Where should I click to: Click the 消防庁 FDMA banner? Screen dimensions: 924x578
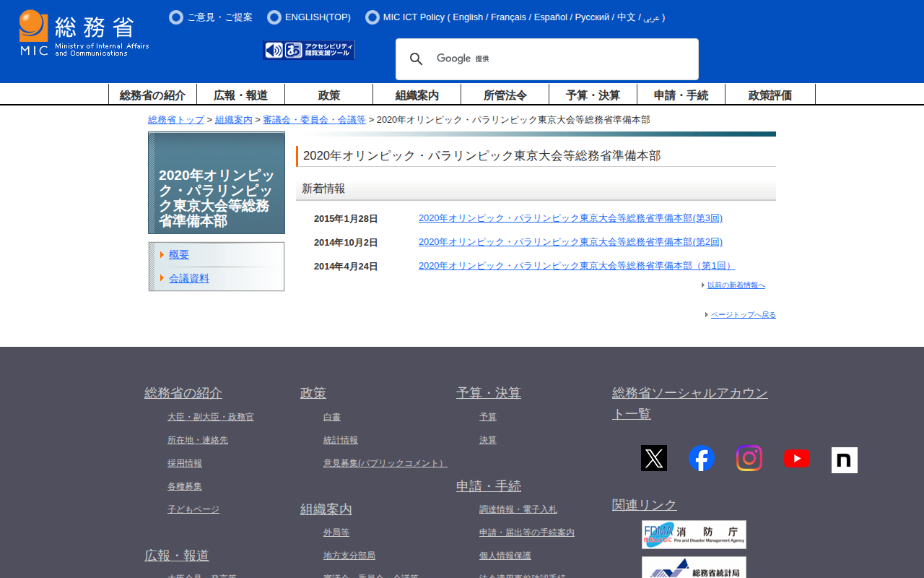pos(694,535)
